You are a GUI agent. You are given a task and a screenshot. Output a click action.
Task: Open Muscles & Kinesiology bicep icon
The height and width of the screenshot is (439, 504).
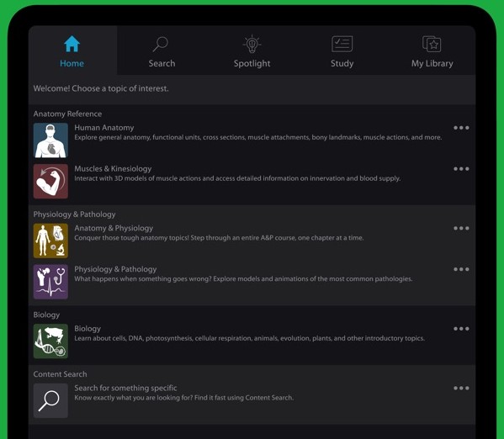pyautogui.click(x=50, y=182)
